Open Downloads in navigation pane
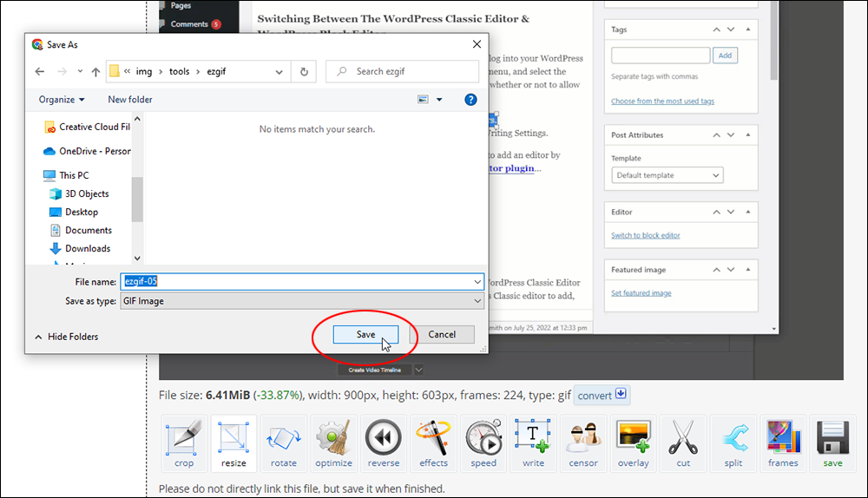 80,248
